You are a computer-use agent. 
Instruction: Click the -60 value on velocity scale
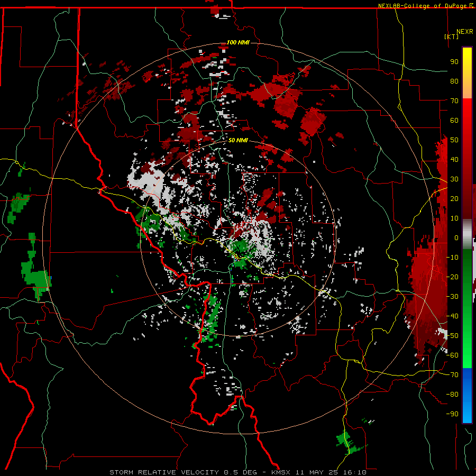click(x=452, y=355)
